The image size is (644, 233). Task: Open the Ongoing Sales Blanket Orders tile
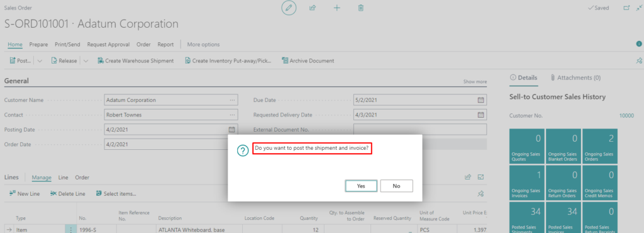coord(563,146)
